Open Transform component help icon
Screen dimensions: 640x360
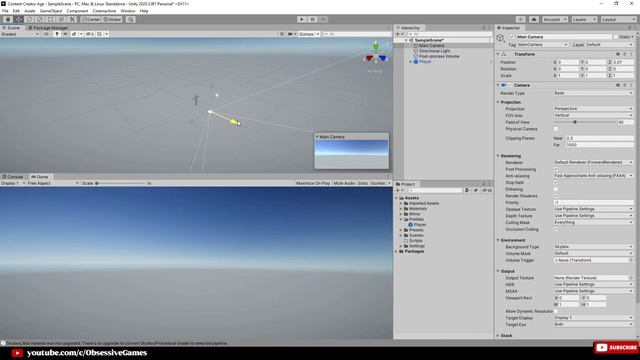pyautogui.click(x=618, y=54)
